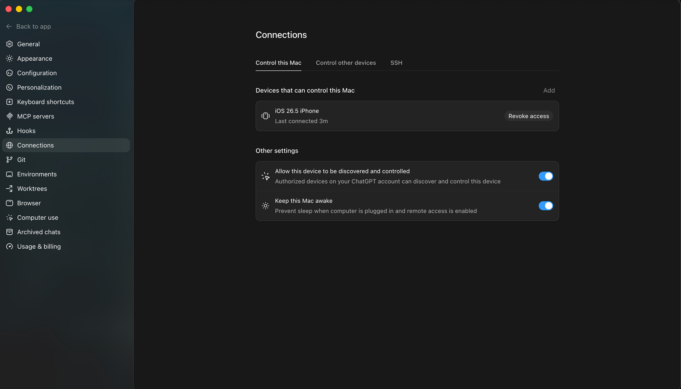Click the red close window button

coord(8,9)
